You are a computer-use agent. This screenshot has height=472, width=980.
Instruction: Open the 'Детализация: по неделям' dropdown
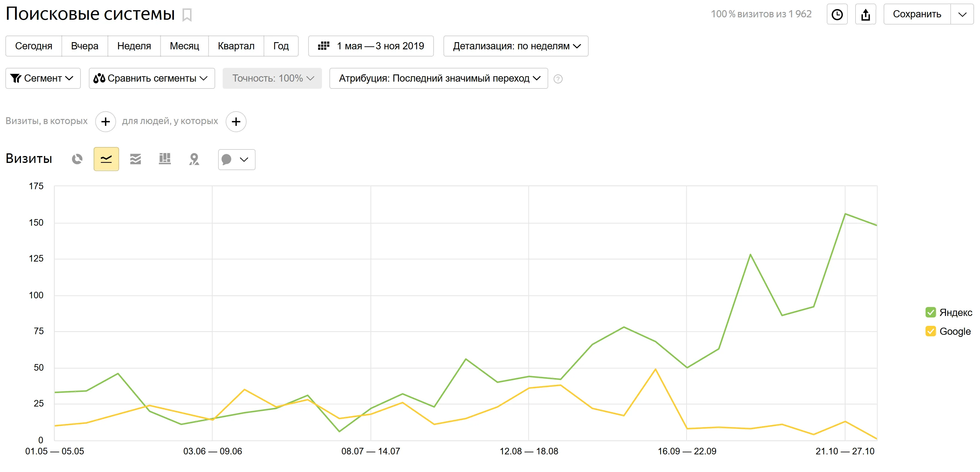click(516, 46)
